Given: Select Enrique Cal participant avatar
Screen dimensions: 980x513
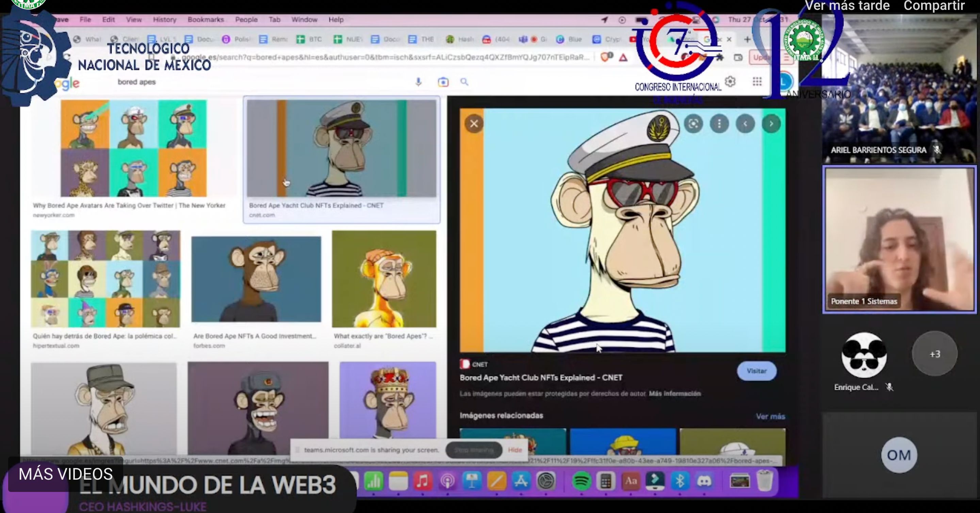Looking at the screenshot, I should tap(864, 355).
